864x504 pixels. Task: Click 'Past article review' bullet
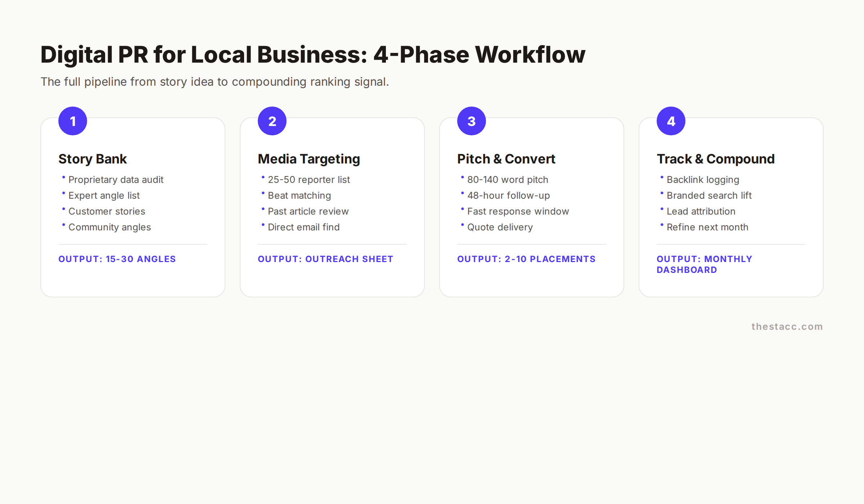coord(308,211)
